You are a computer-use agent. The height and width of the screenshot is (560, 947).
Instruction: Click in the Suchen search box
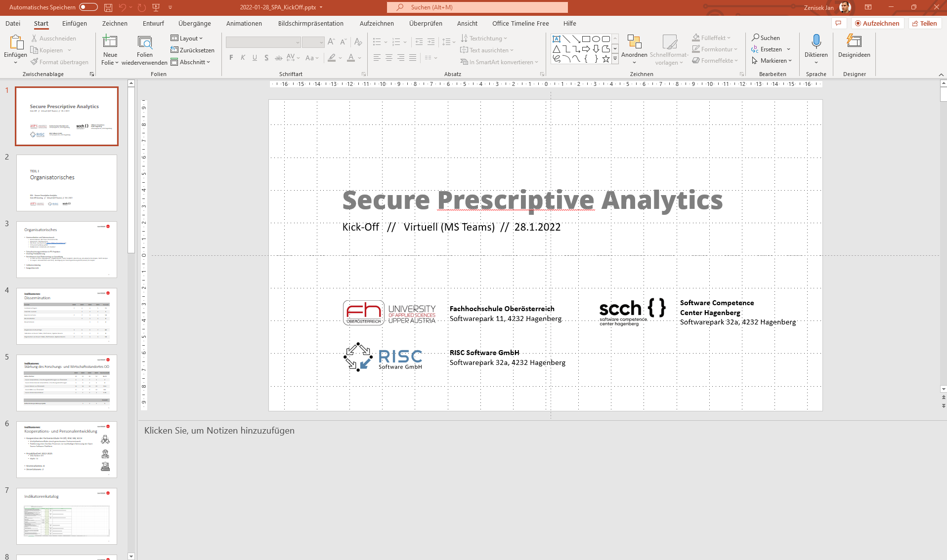click(477, 7)
